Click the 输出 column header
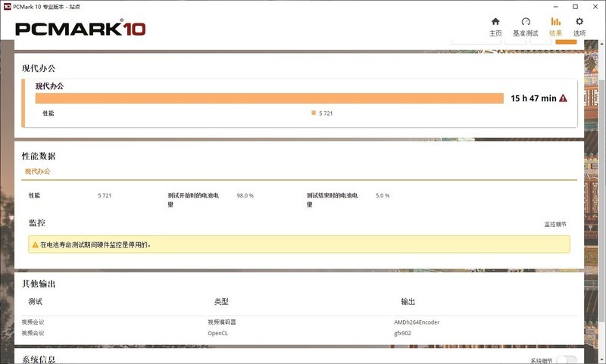Viewport: 606px width, 364px height. [x=408, y=301]
